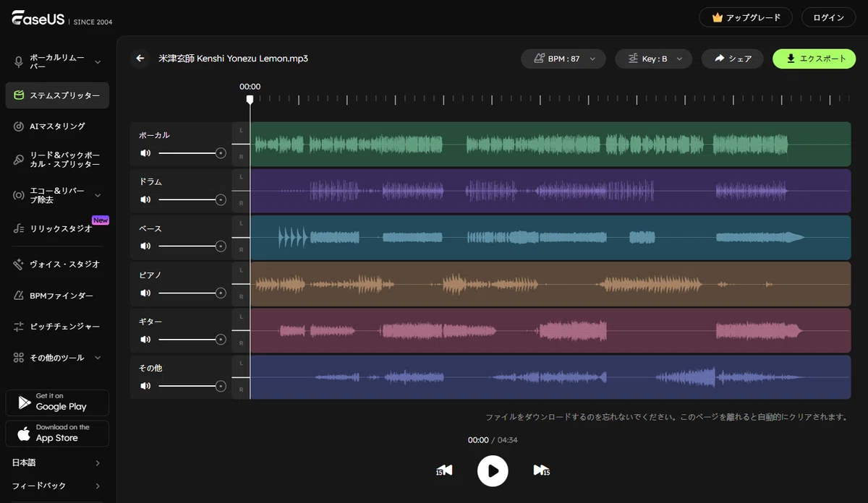Select left channel L of ピアノ track
868x503 pixels.
[241, 270]
